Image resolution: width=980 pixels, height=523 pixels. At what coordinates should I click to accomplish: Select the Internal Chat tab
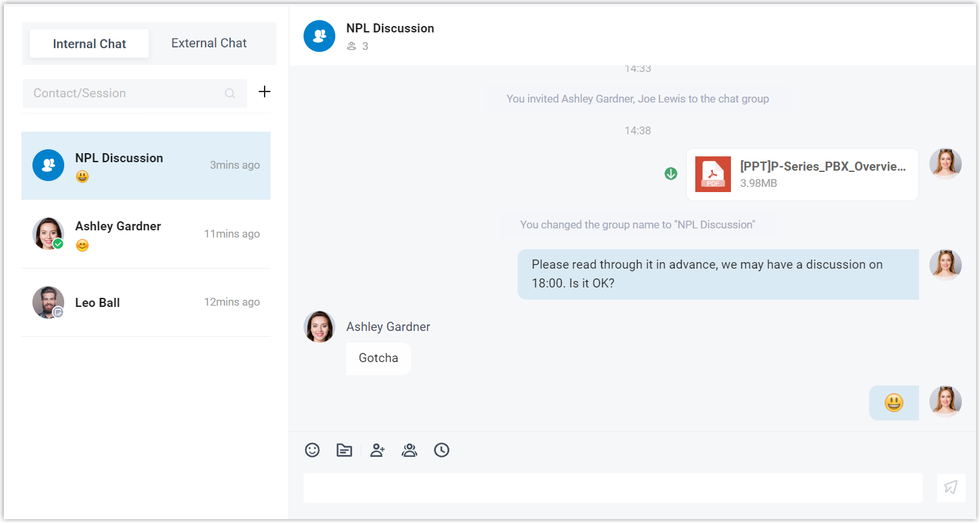pos(90,44)
